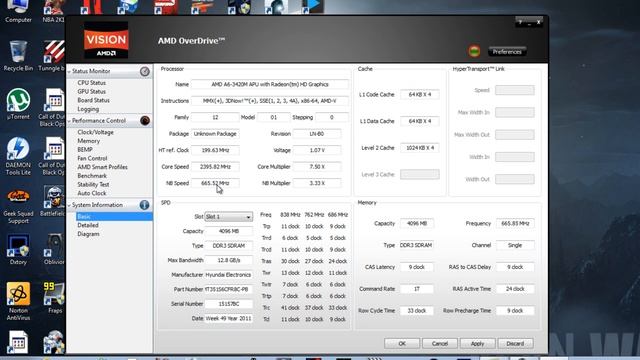Click the green status indicator near Preferences
Image resolution: width=640 pixels, height=360 pixels.
click(x=474, y=51)
